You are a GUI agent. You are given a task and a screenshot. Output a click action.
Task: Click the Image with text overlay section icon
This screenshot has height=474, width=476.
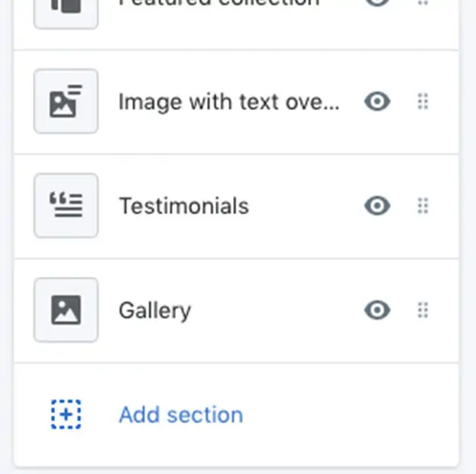66,101
